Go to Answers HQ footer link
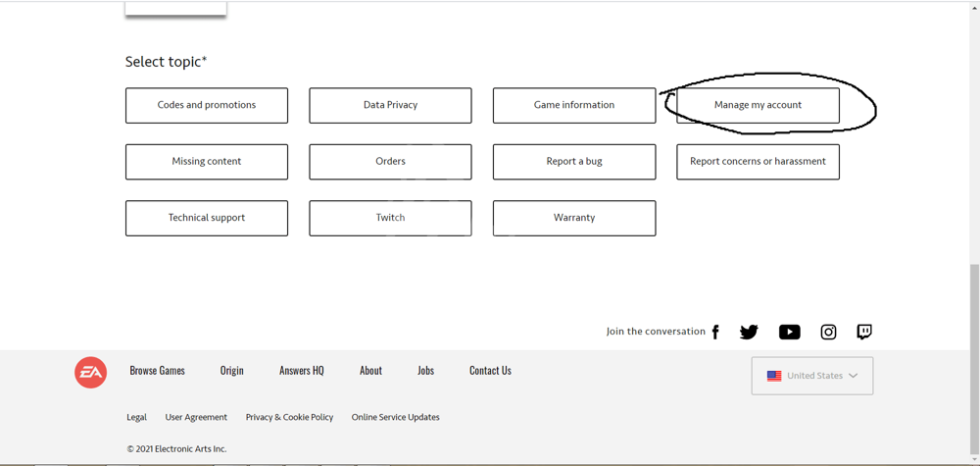Image resolution: width=980 pixels, height=466 pixels. pos(301,371)
